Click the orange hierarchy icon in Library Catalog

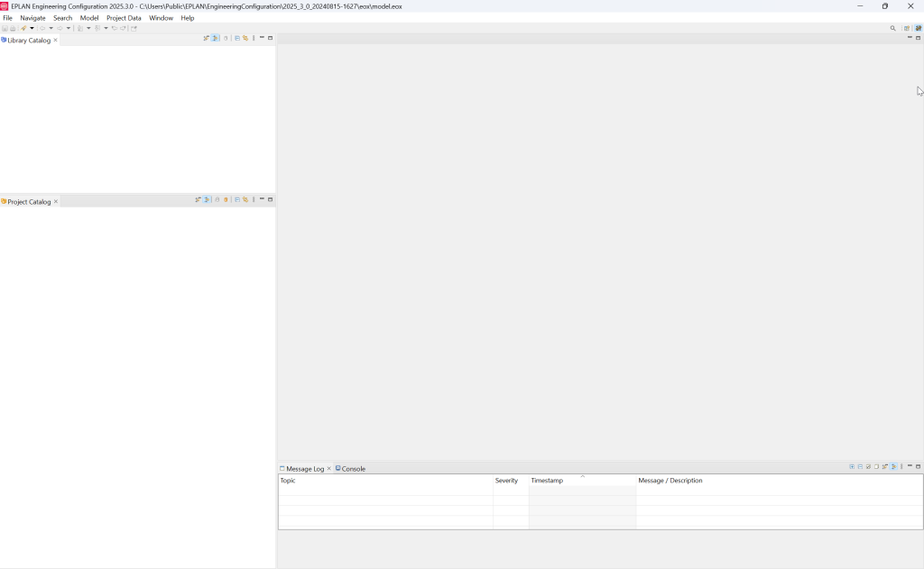click(x=245, y=38)
